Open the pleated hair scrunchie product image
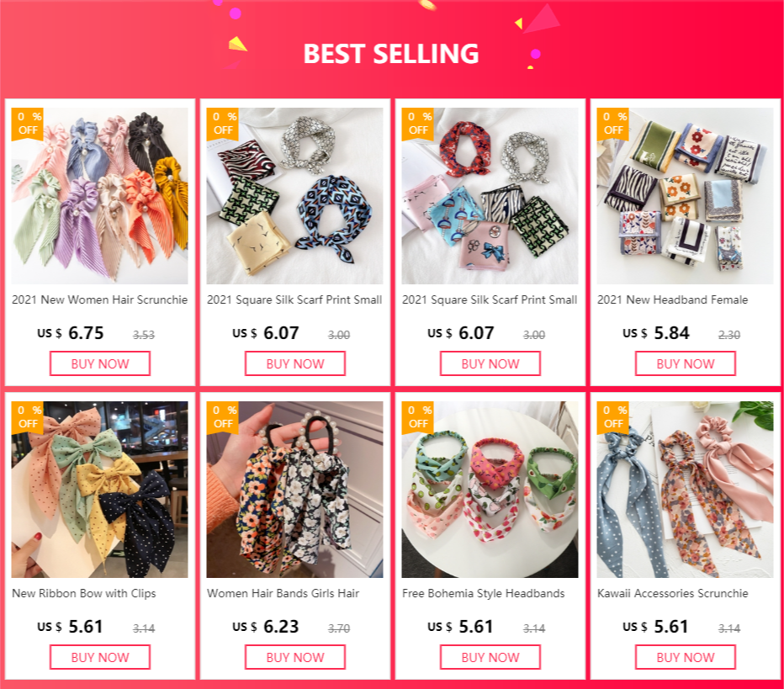The width and height of the screenshot is (784, 689). 100,196
